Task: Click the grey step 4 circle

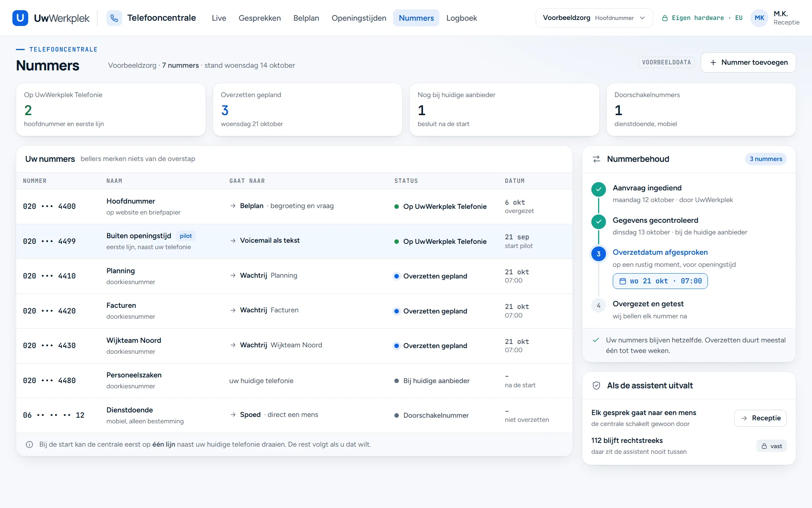Action: (x=598, y=306)
